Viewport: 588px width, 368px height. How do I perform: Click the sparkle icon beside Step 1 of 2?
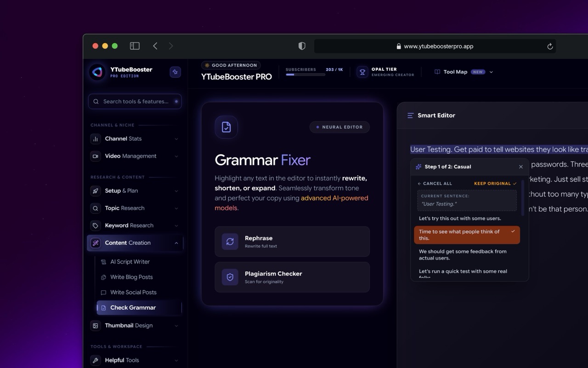[x=418, y=167]
